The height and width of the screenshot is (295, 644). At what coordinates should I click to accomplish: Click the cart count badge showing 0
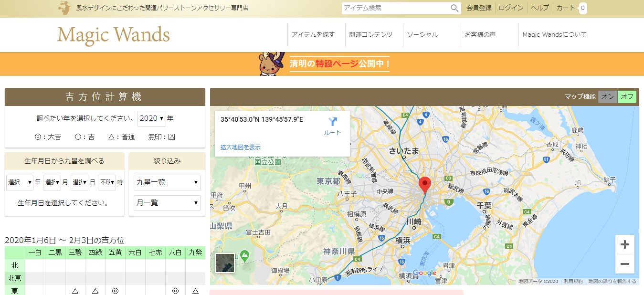583,8
